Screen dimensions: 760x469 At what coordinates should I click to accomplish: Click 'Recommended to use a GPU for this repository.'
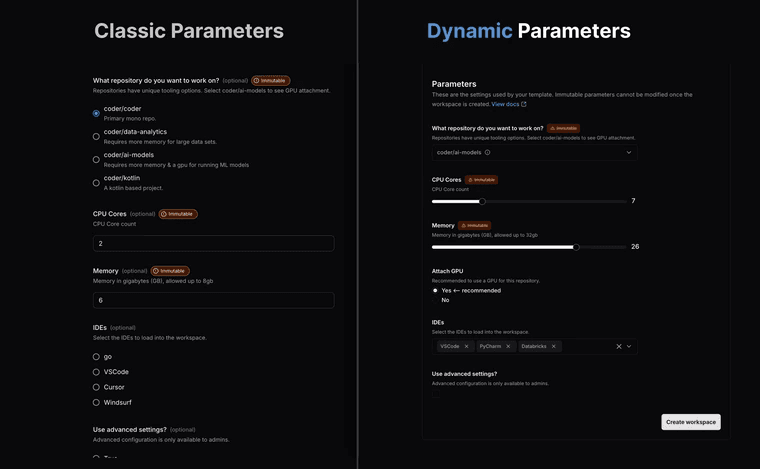coord(486,281)
